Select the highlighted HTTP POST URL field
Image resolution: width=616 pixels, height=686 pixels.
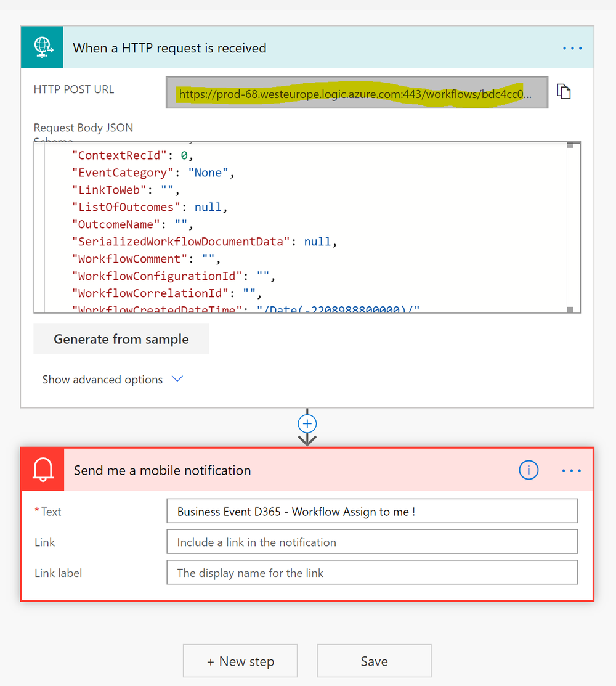(x=357, y=92)
